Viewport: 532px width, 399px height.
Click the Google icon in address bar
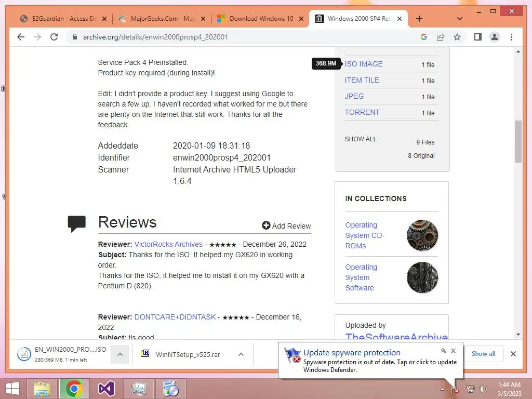tap(424, 37)
